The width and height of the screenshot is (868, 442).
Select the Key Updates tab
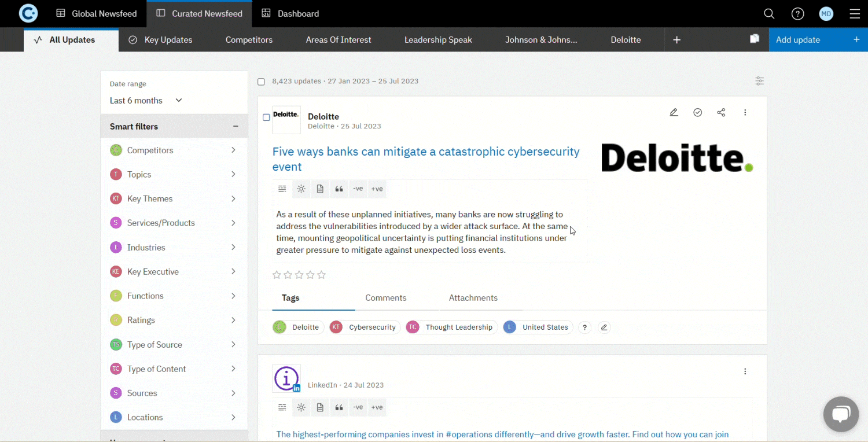point(160,40)
